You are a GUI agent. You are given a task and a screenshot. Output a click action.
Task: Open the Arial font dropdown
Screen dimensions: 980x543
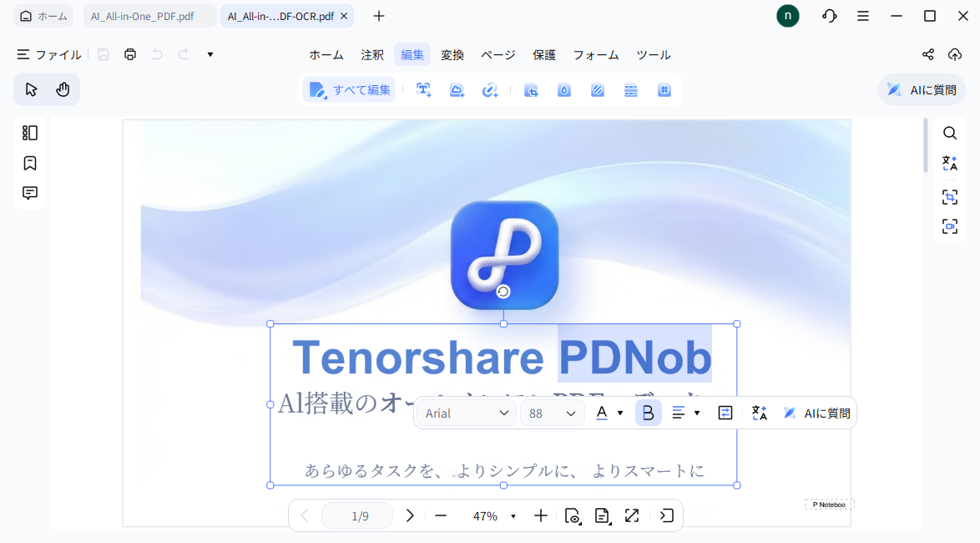tap(467, 414)
